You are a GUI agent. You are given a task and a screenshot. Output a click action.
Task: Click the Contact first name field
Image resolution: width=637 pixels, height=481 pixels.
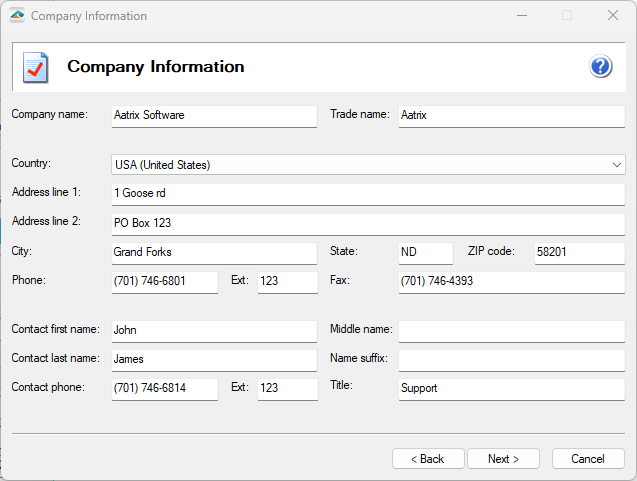(214, 332)
